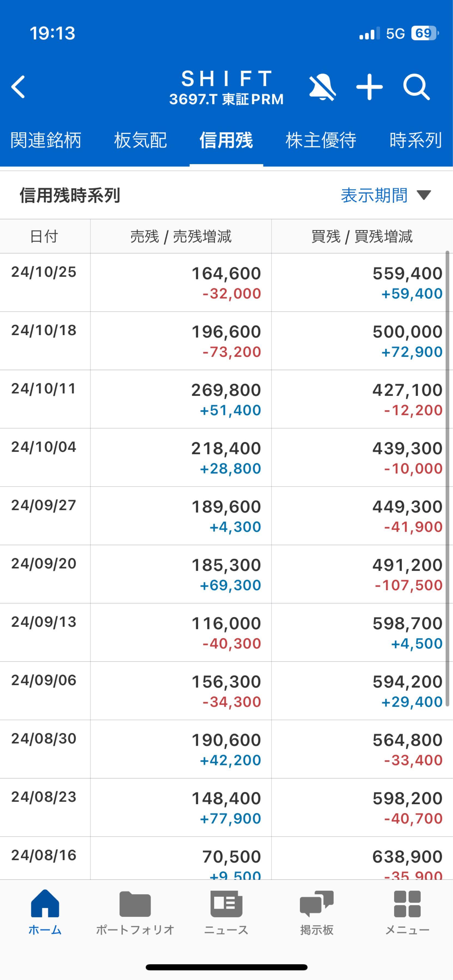Image resolution: width=453 pixels, height=980 pixels.
Task: Click the 買残 / 買残増減 column header
Action: pyautogui.click(x=362, y=237)
